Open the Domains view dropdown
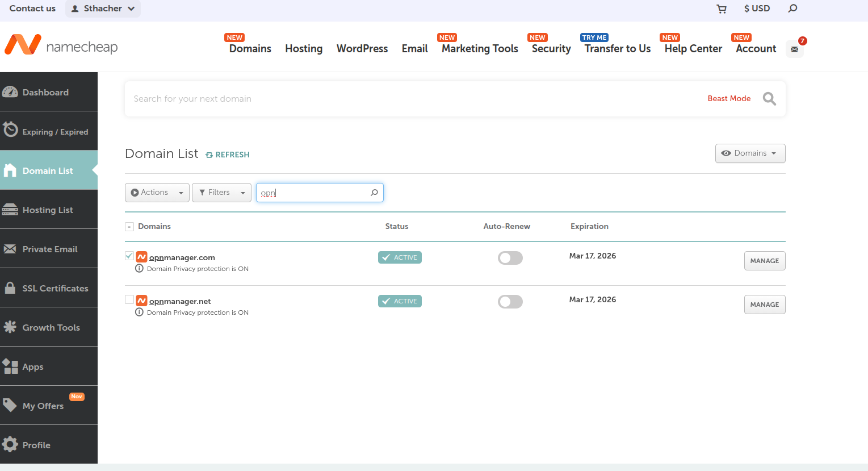Image resolution: width=868 pixels, height=471 pixels. pyautogui.click(x=750, y=153)
